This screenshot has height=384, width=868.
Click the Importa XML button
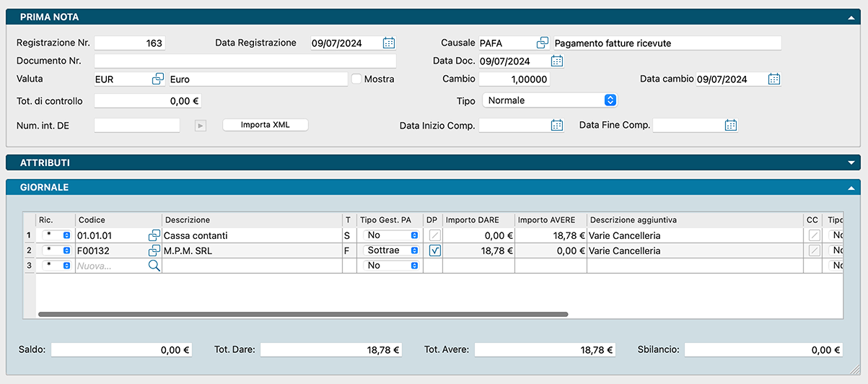tap(265, 125)
